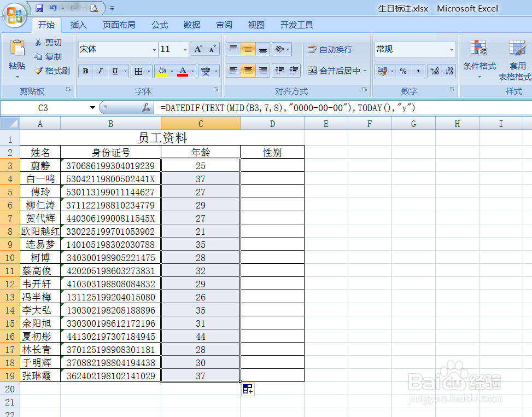Toggle horizontal center alignment
The height and width of the screenshot is (417, 532).
coord(248,71)
